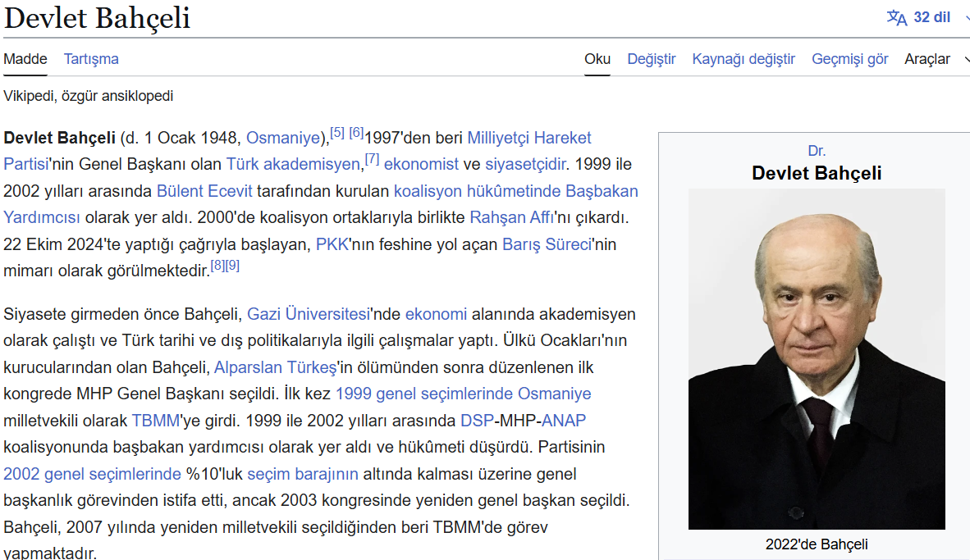The height and width of the screenshot is (560, 970).
Task: Open the Rahşan Affı link
Action: tap(511, 217)
